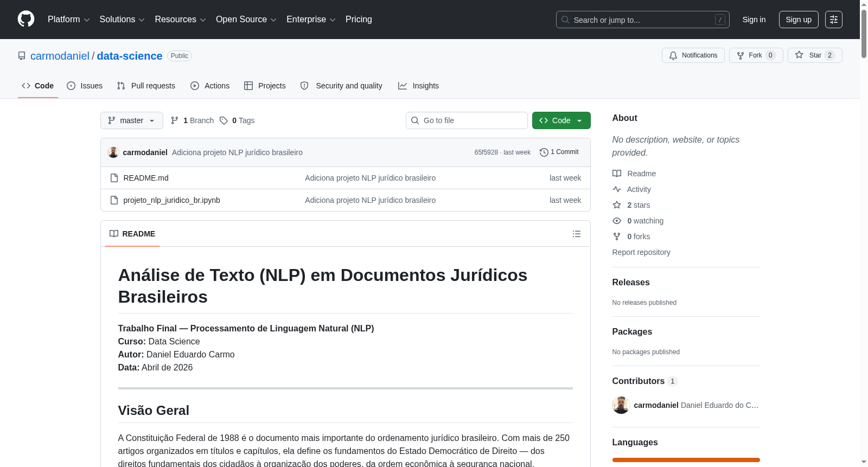Expand the Resources menu
Viewport: 868px width, 467px height.
180,20
